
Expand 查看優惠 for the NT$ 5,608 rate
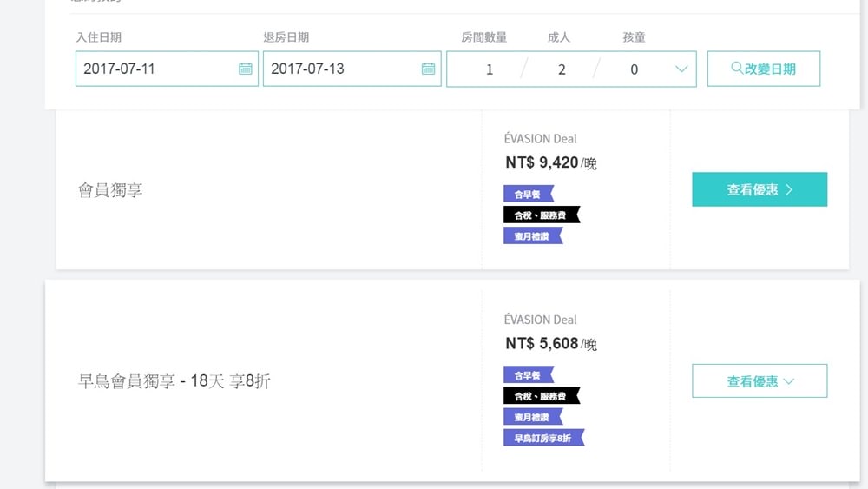pyautogui.click(x=759, y=381)
